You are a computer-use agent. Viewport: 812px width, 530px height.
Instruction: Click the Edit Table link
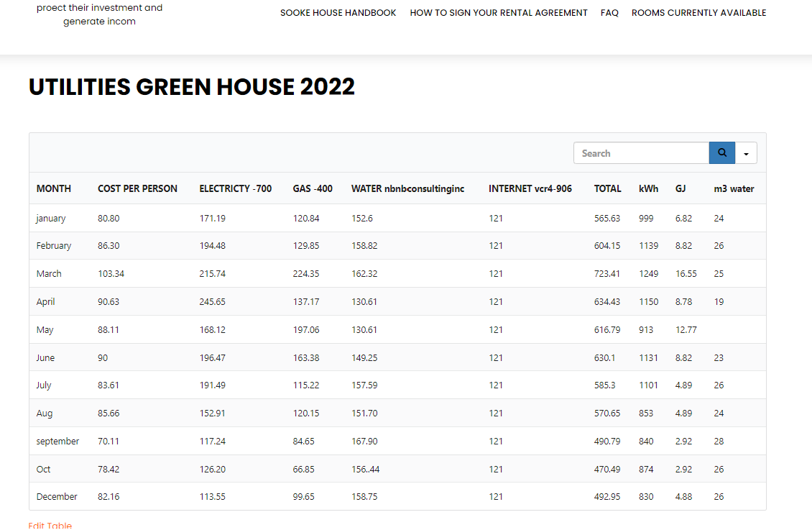[x=50, y=525]
